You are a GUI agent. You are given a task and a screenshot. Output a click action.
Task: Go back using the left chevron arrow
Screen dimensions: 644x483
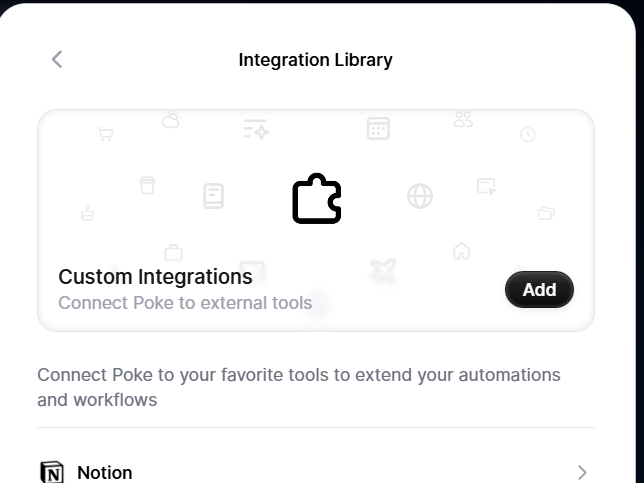(57, 60)
